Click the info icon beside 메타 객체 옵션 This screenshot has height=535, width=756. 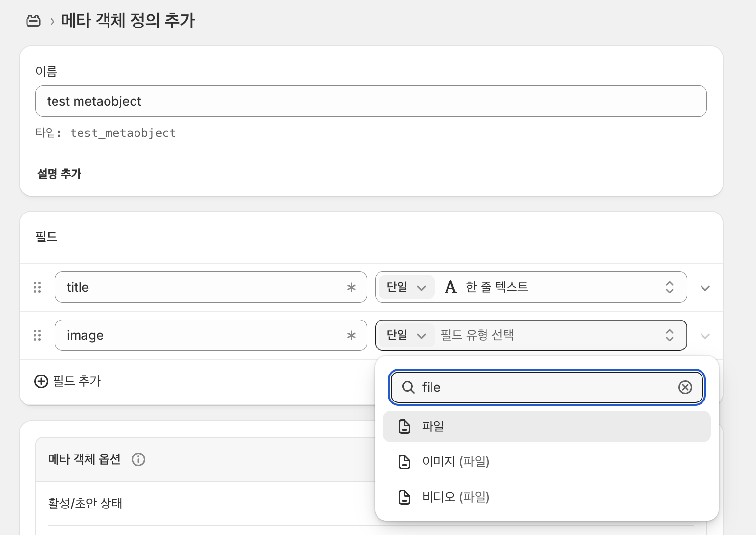coord(138,459)
